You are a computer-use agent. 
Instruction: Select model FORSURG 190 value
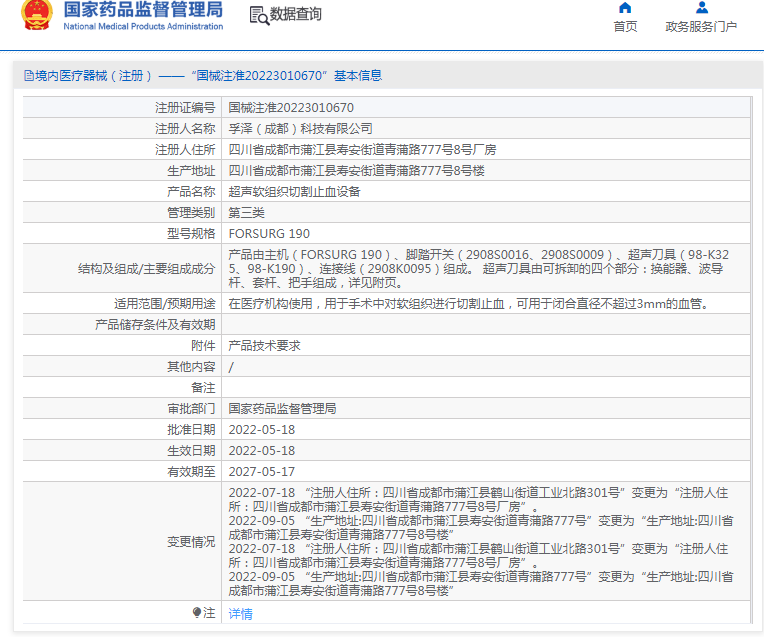click(269, 233)
